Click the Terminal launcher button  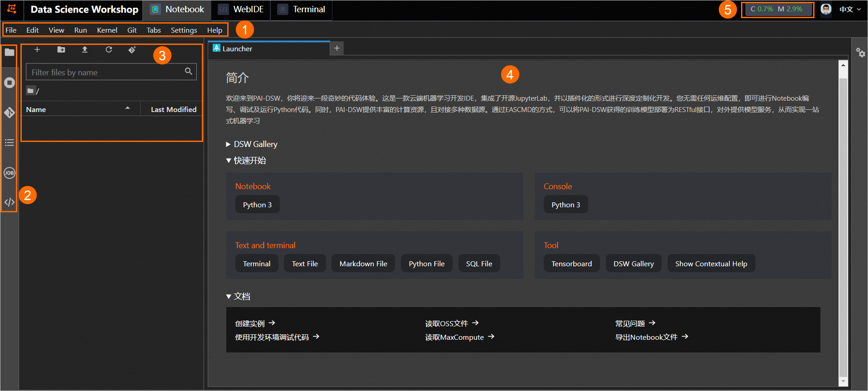click(257, 264)
